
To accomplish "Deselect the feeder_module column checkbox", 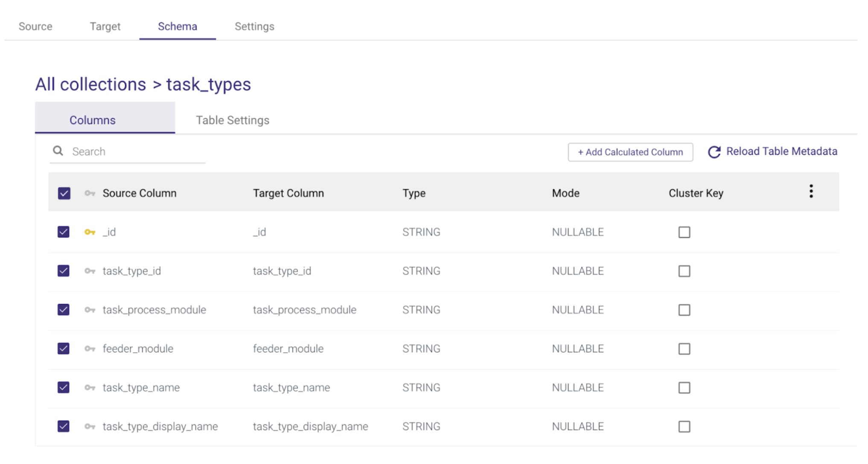I will [64, 349].
